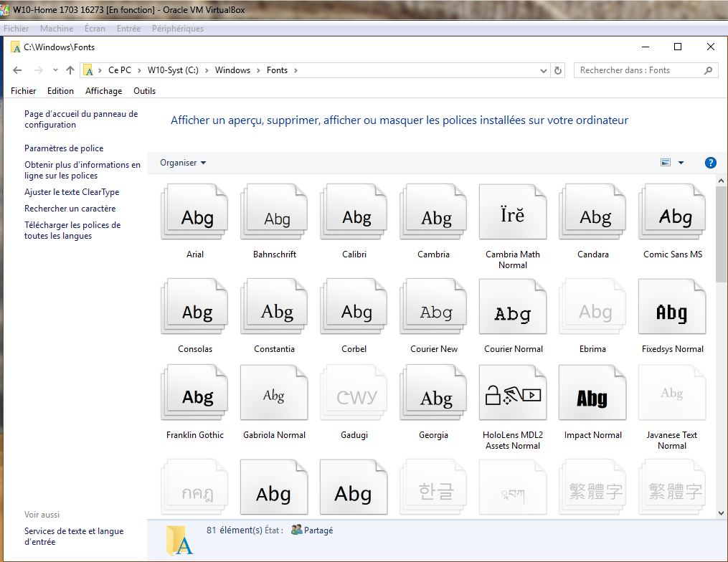This screenshot has width=728, height=562.
Task: Click the Forward navigation arrow
Action: tap(39, 70)
